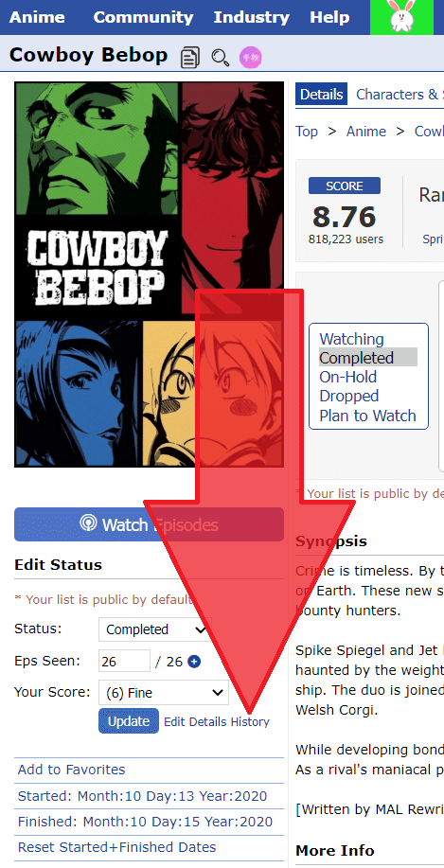Click the Cowboy Bebop poster image
The height and width of the screenshot is (868, 444).
pyautogui.click(x=149, y=275)
